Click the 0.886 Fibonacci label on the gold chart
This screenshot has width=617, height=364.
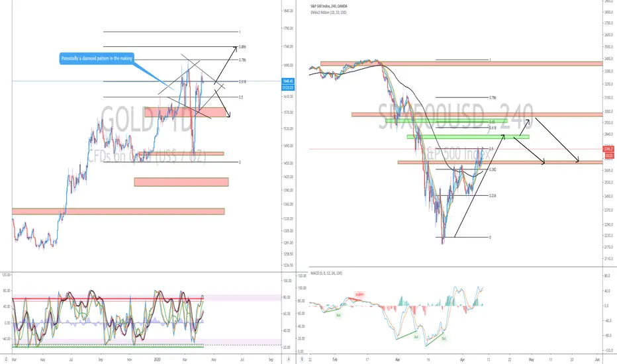242,47
